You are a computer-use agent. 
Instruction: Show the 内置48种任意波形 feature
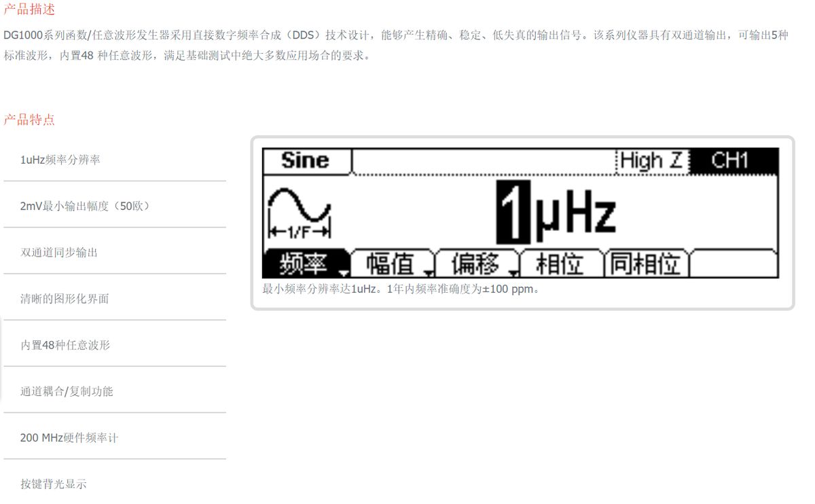[x=65, y=344]
